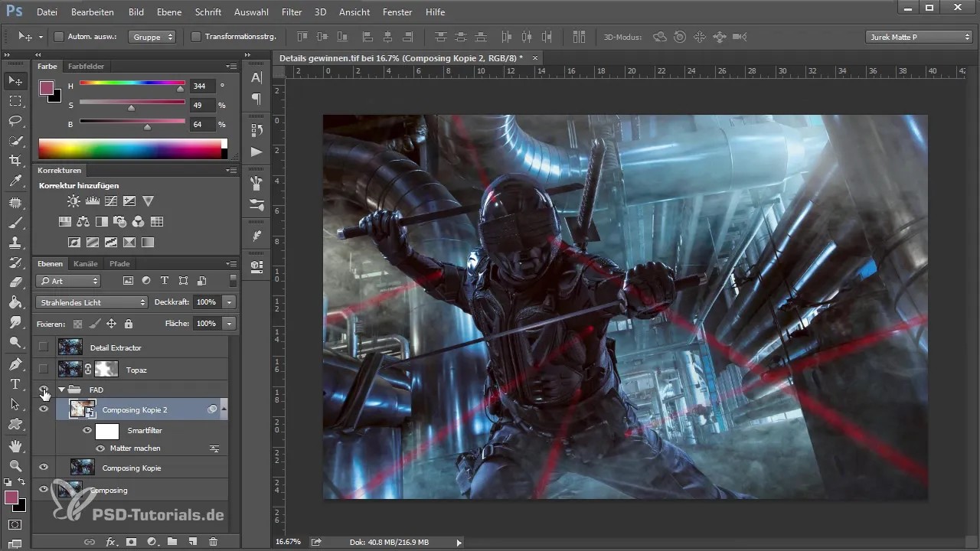Select the Clone Stamp tool

coord(15,242)
